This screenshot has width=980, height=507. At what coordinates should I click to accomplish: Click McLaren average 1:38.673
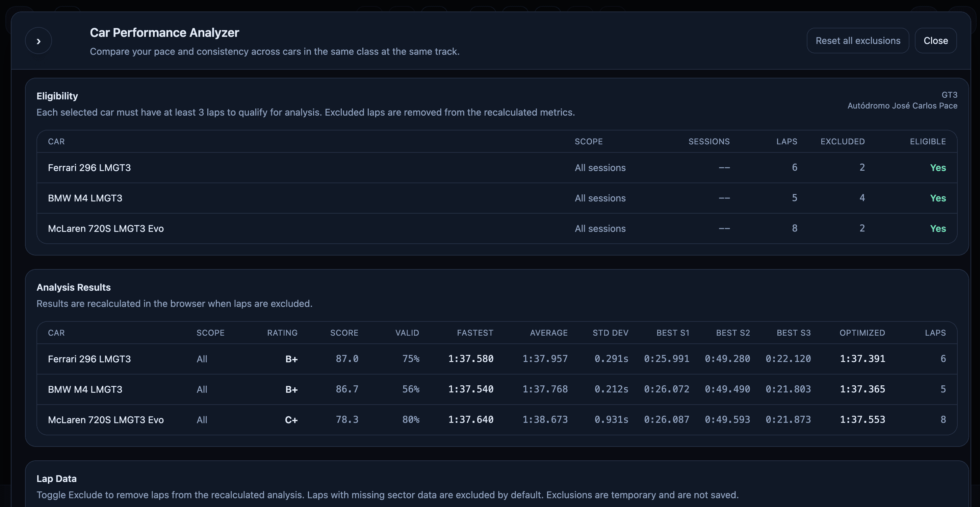545,420
